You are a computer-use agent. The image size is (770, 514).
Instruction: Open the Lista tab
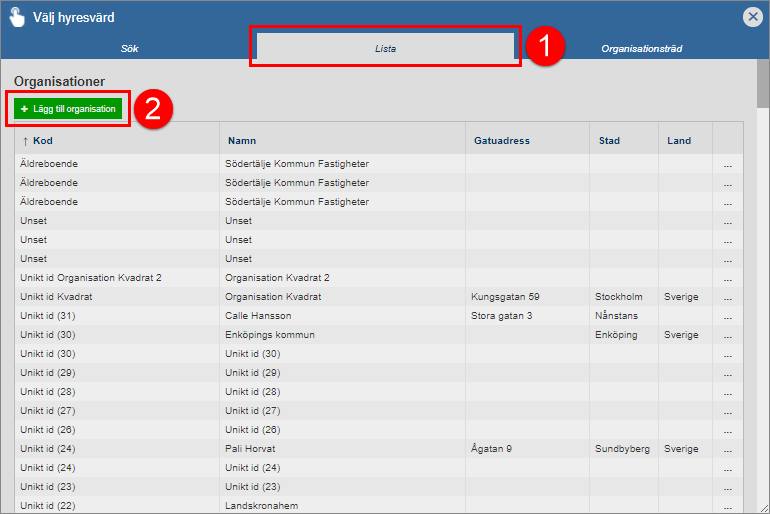pyautogui.click(x=385, y=48)
